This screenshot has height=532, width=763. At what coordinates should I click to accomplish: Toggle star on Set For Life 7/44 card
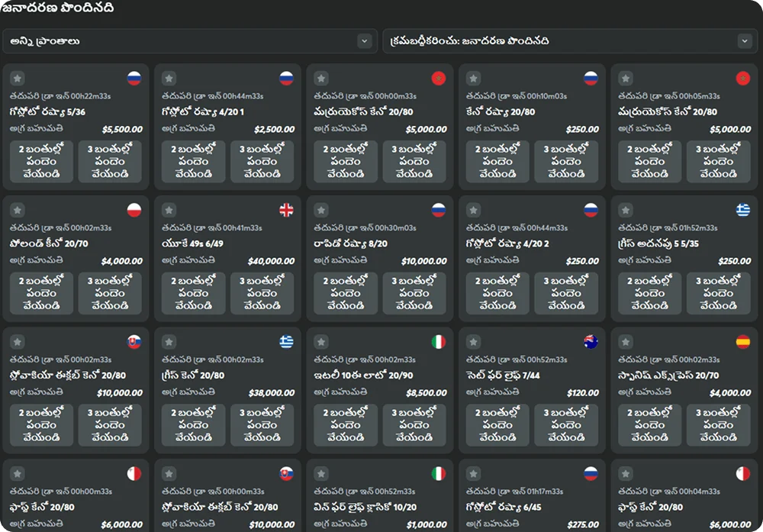tap(473, 342)
